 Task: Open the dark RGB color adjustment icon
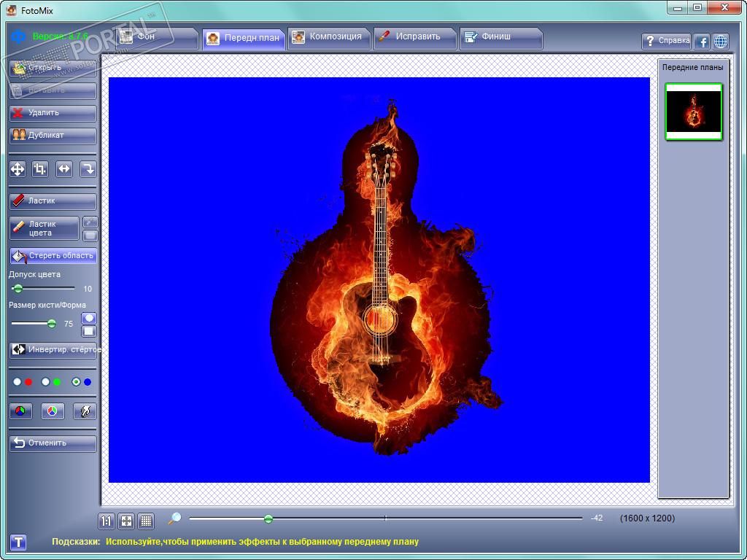point(20,411)
